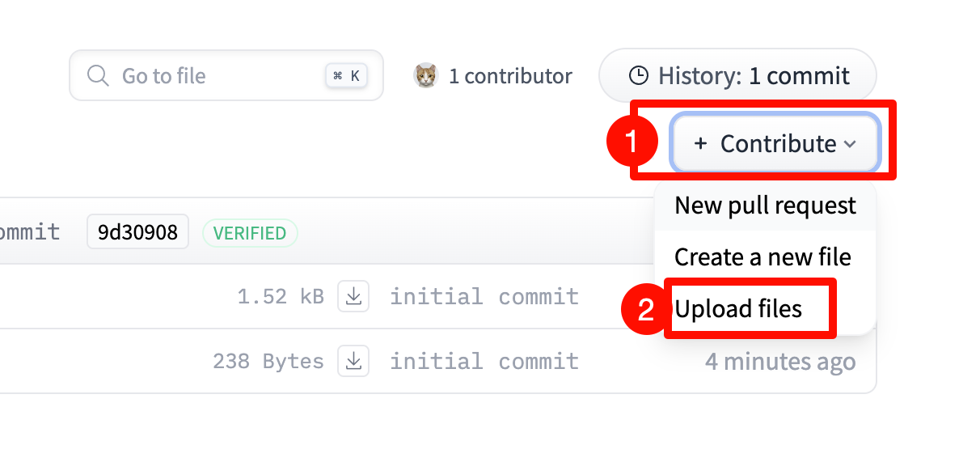Select Upload files menu entry
This screenshot has width=980, height=458.
coord(738,309)
